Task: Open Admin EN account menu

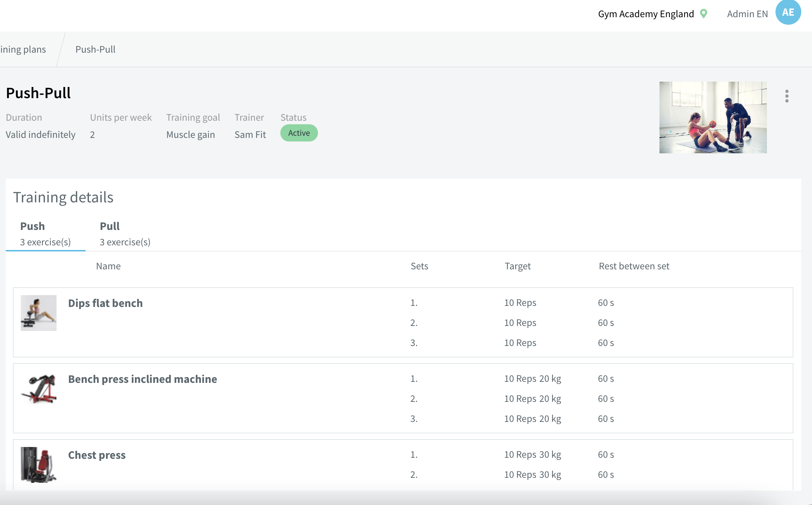Action: click(747, 14)
